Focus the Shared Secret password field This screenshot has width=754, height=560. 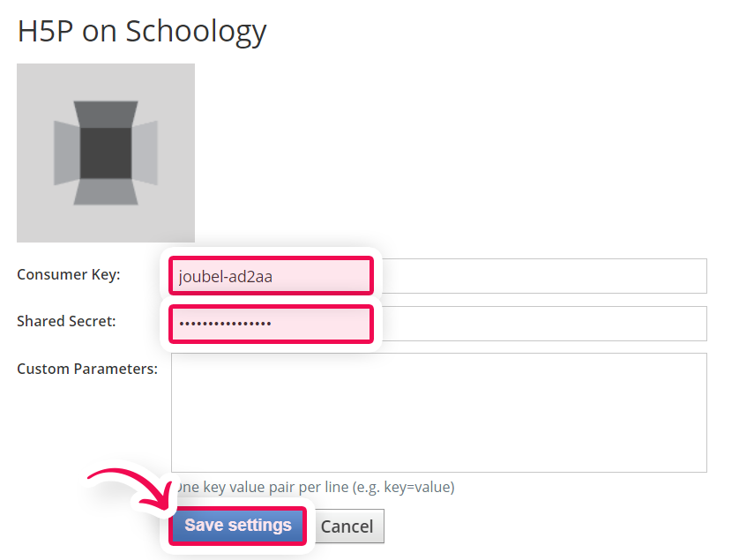click(439, 324)
